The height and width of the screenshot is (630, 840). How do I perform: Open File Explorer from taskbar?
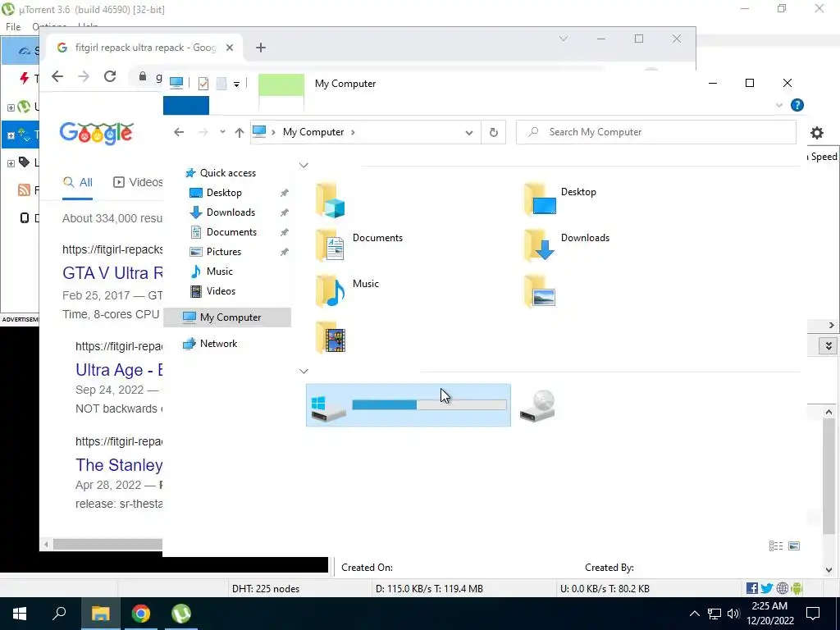pos(100,614)
